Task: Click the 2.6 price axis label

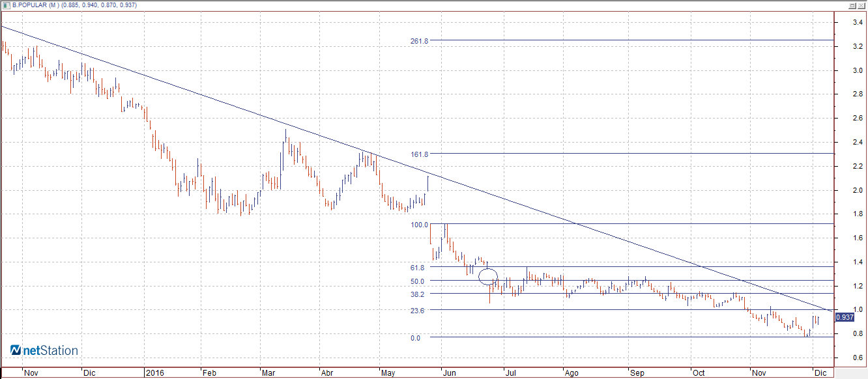Action: tap(859, 119)
